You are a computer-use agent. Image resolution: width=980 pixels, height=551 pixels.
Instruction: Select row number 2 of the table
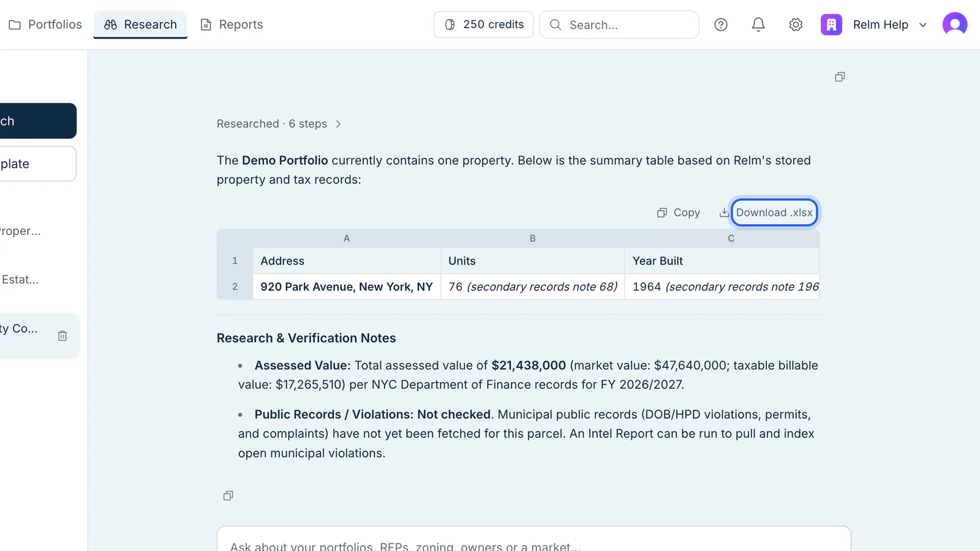[x=235, y=287]
